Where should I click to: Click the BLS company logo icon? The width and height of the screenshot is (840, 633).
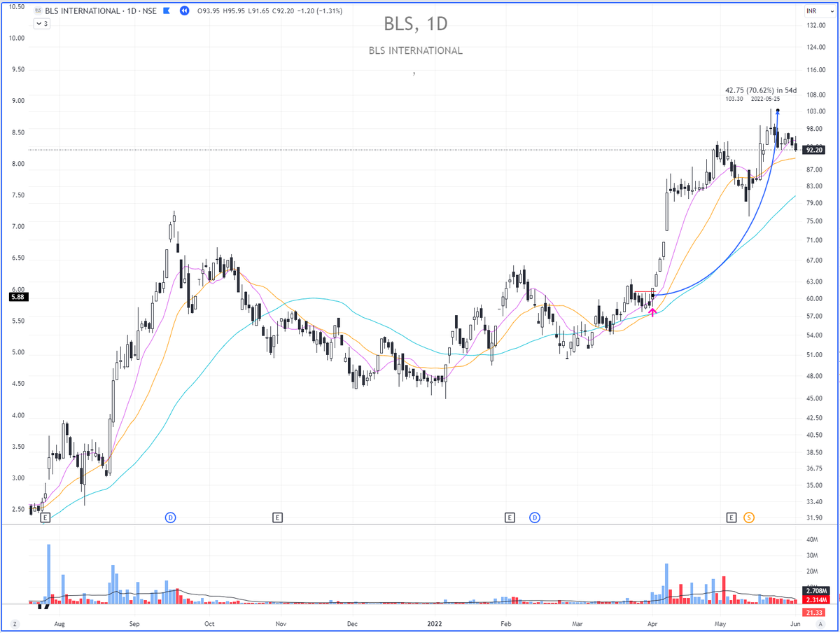[x=38, y=11]
